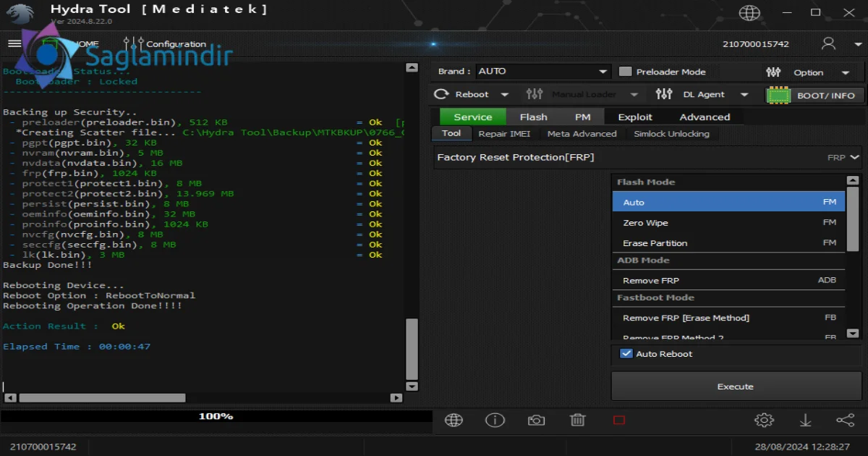
Task: Open the hamburger menu icon
Action: (14, 43)
